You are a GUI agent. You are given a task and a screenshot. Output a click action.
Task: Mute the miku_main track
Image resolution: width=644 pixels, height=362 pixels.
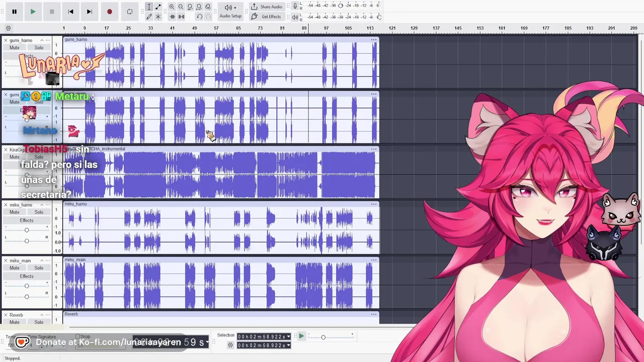click(15, 268)
